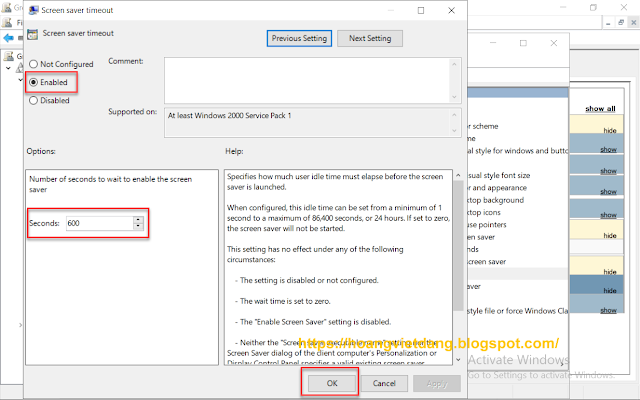This screenshot has width=640, height=400.
Task: Click the Comment box scroll down arrow
Action: pyautogui.click(x=454, y=97)
